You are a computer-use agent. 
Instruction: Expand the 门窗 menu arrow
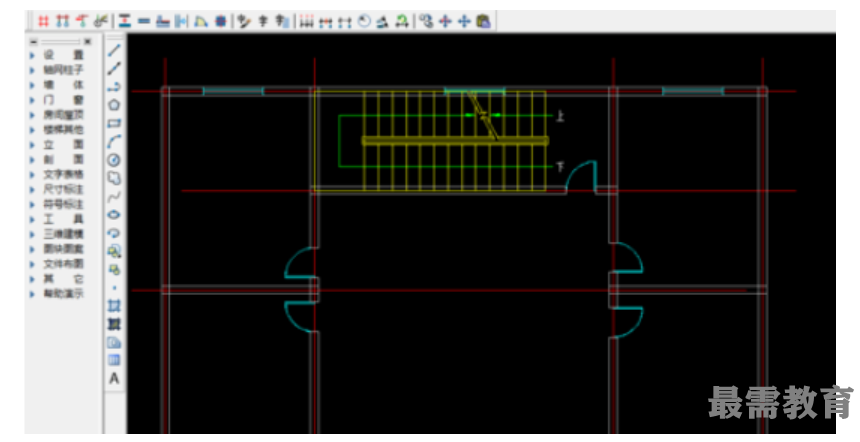point(32,100)
